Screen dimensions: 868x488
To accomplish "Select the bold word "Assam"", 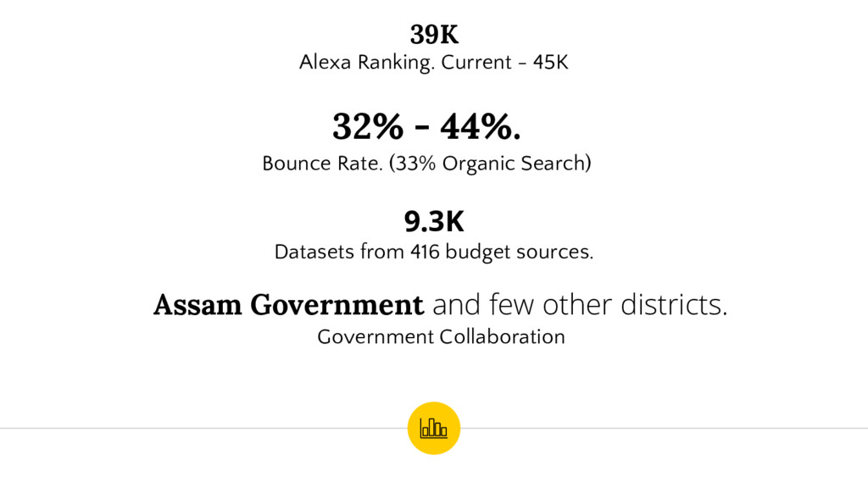I will click(198, 305).
